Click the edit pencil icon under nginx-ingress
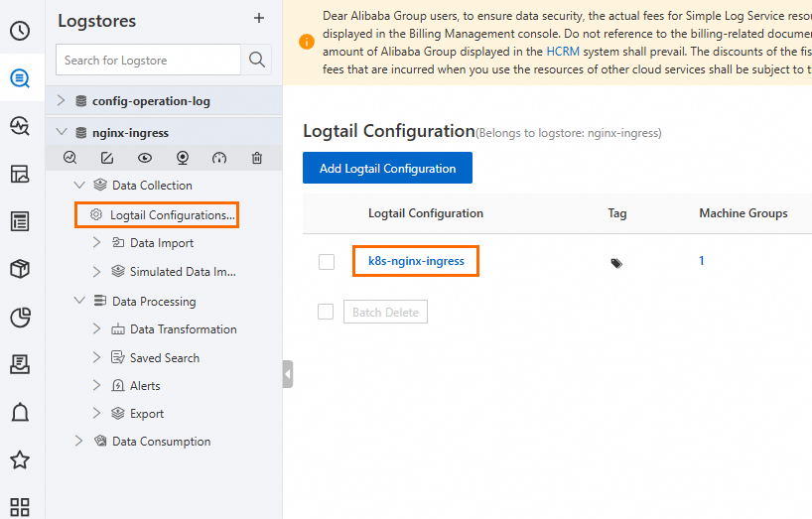The image size is (812, 519). click(x=107, y=158)
